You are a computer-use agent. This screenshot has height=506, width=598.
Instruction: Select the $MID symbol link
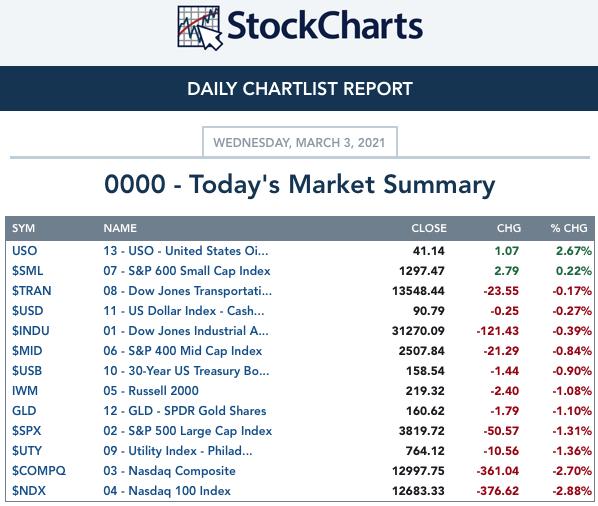click(27, 351)
